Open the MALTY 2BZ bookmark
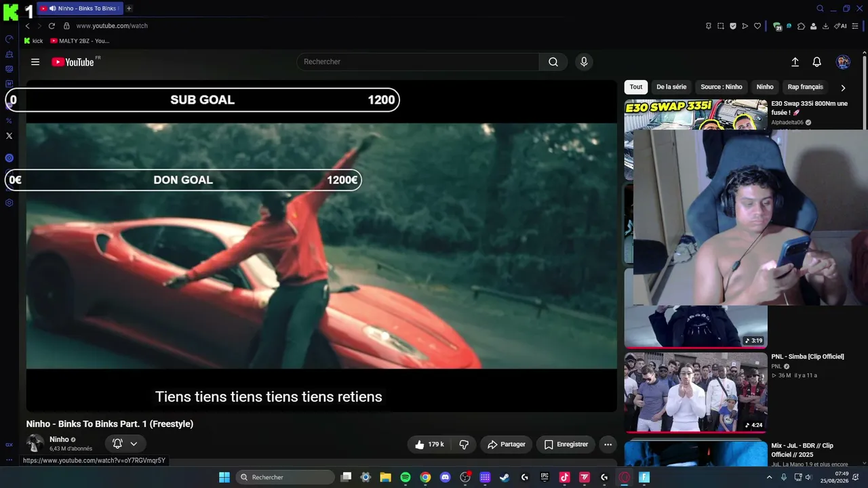The width and height of the screenshot is (868, 488). pyautogui.click(x=80, y=41)
